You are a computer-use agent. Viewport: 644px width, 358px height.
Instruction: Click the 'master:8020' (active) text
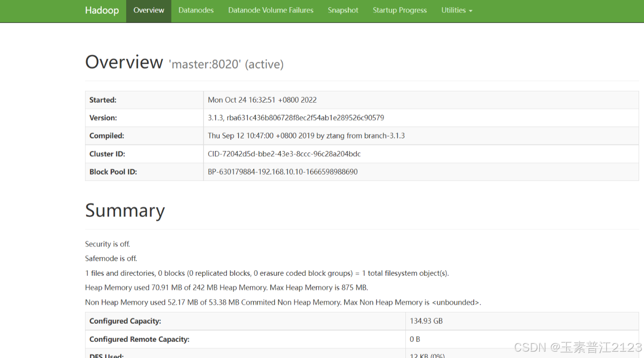pyautogui.click(x=226, y=64)
